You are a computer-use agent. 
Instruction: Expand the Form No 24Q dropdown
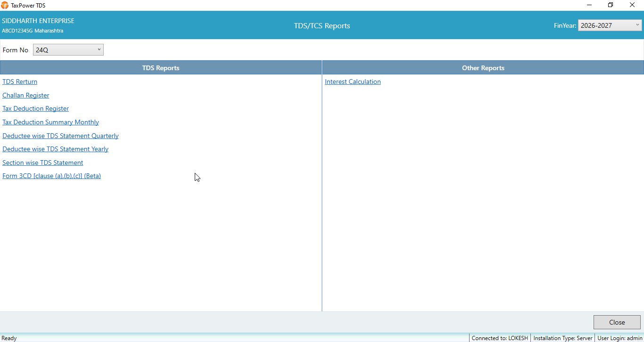68,49
